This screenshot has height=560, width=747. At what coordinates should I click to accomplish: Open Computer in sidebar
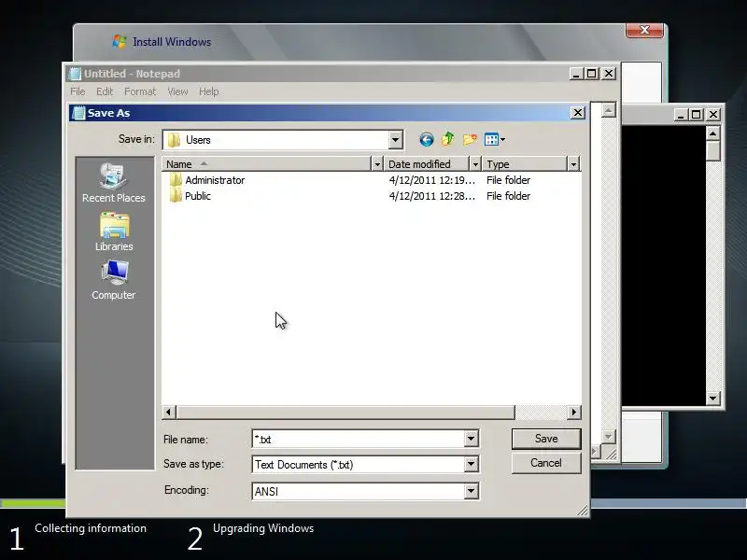114,281
